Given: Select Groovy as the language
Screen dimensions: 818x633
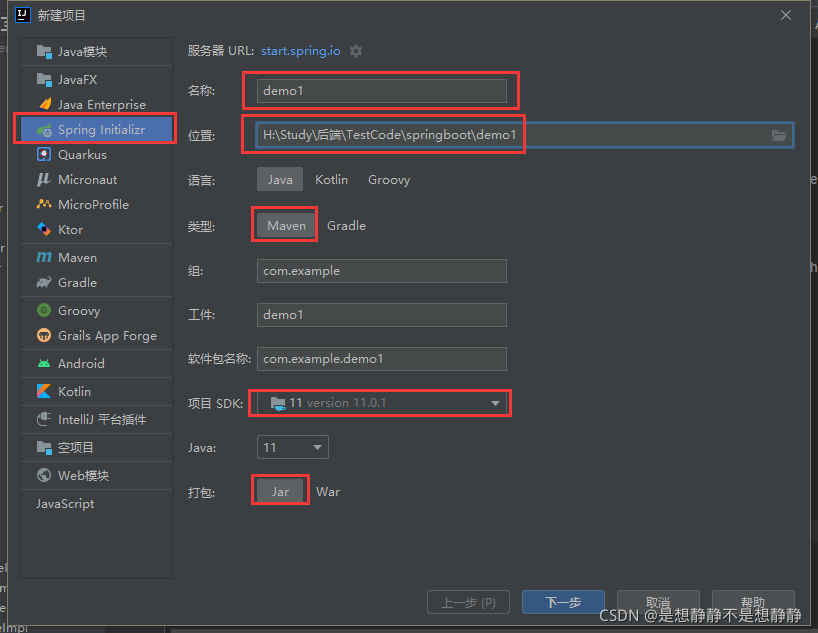Looking at the screenshot, I should (x=389, y=180).
